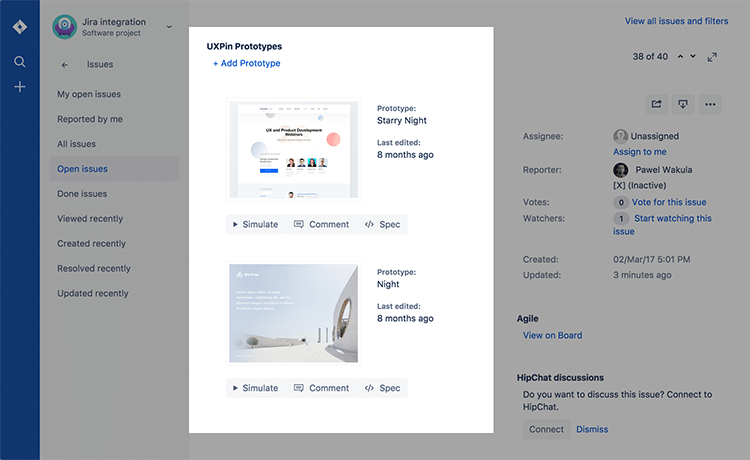
Task: Open the Night prototype thumbnail
Action: 293,313
